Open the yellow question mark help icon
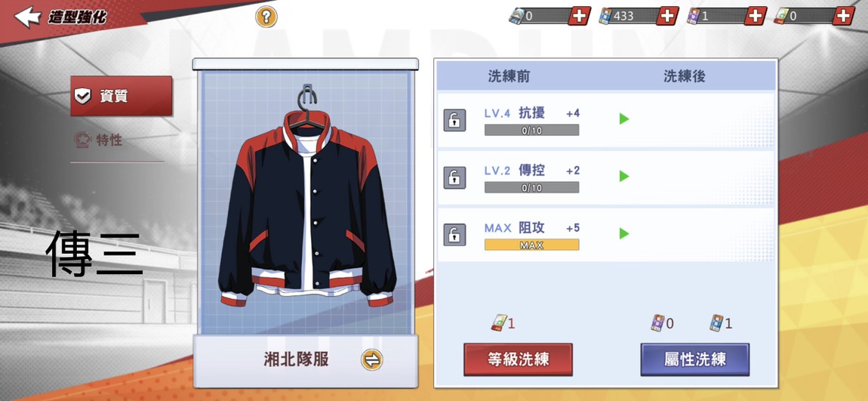This screenshot has height=401, width=868. point(266,17)
